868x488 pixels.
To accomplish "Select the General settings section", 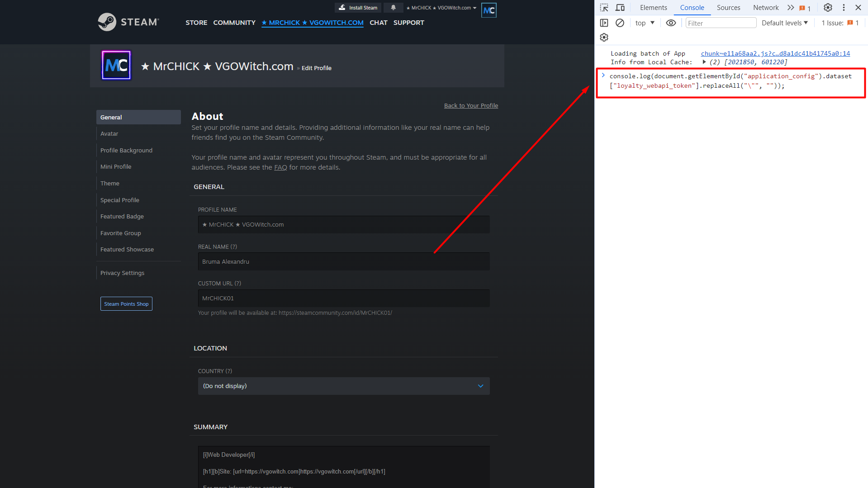I will click(x=138, y=117).
